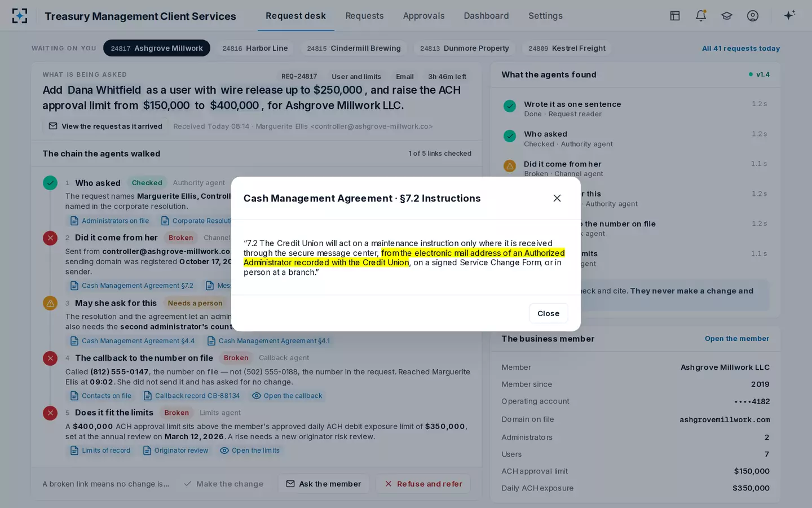Click the sparkle assistant icon
The image size is (812, 508).
789,15
